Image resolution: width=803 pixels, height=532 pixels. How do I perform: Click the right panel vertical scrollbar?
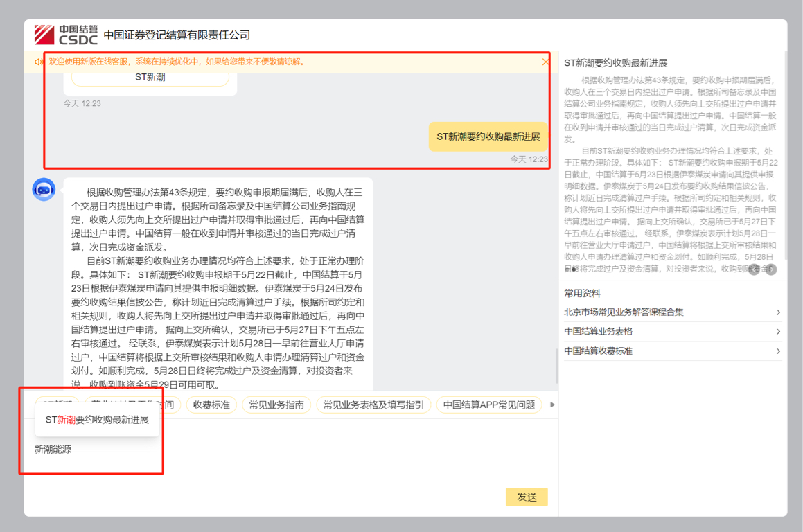coord(785,154)
